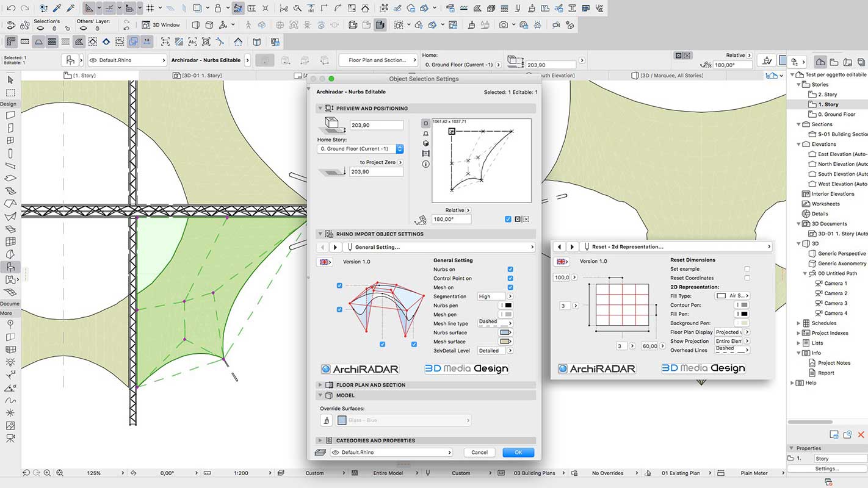The image size is (868, 488).
Task: Click the General Setting... page selector
Action: 439,247
